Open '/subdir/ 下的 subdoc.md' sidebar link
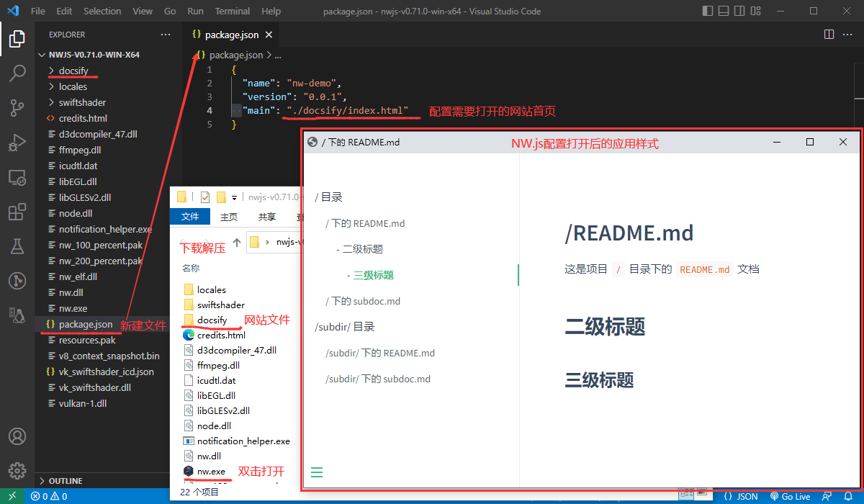Image resolution: width=864 pixels, height=504 pixels. [x=378, y=379]
